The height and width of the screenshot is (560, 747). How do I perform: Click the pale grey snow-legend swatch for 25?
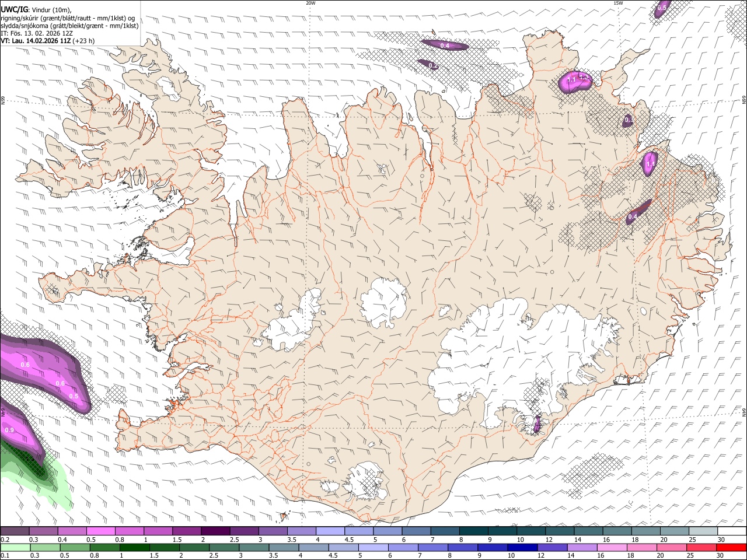[x=704, y=531]
